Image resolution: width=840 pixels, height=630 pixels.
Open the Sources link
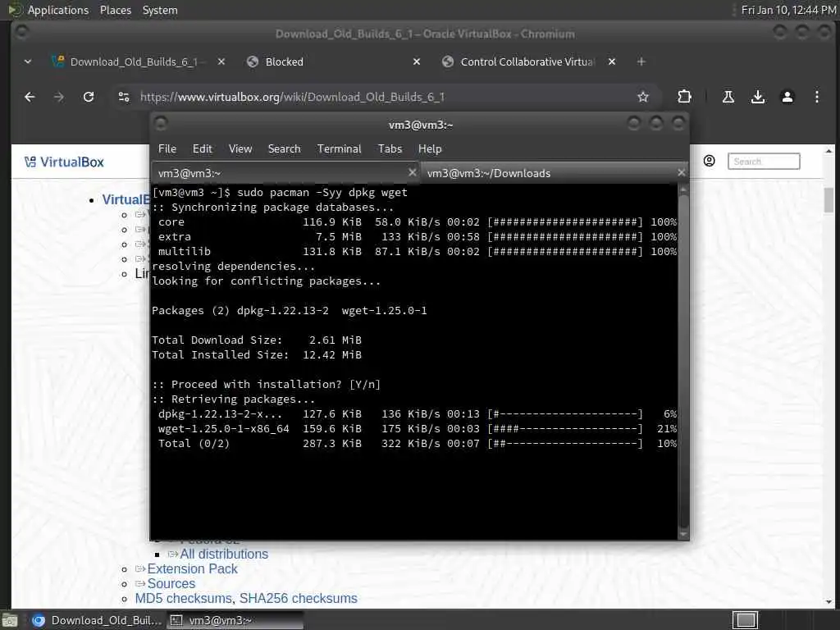point(171,583)
